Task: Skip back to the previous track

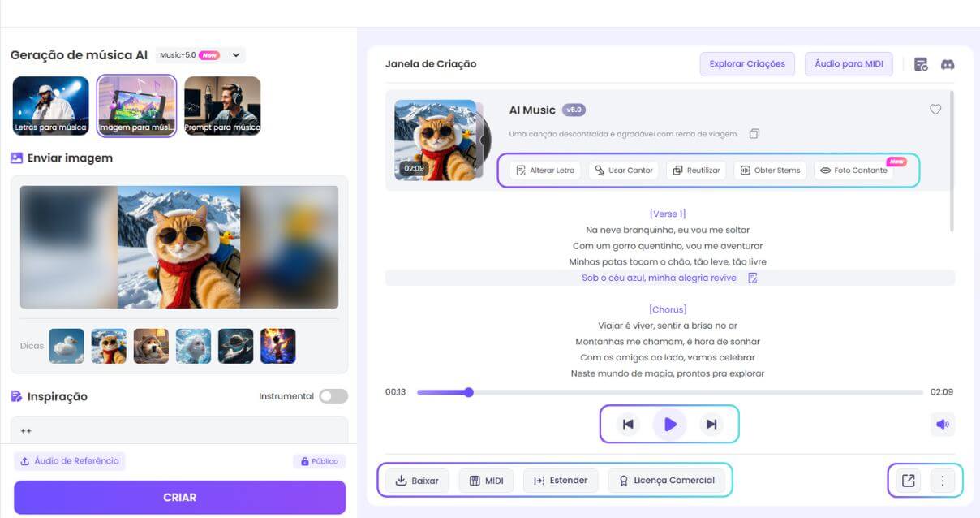Action: click(x=628, y=424)
